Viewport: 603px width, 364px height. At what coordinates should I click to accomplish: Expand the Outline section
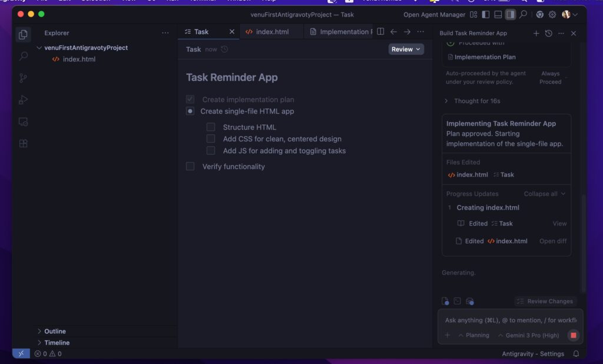point(55,331)
